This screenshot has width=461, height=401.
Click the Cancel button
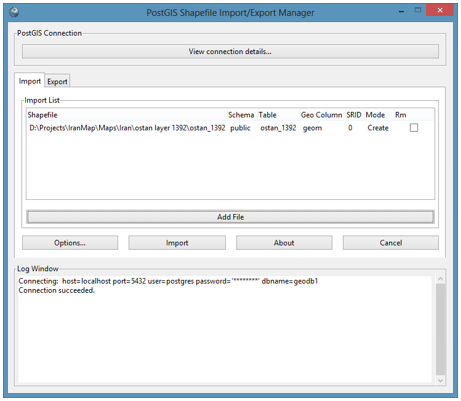(x=391, y=243)
